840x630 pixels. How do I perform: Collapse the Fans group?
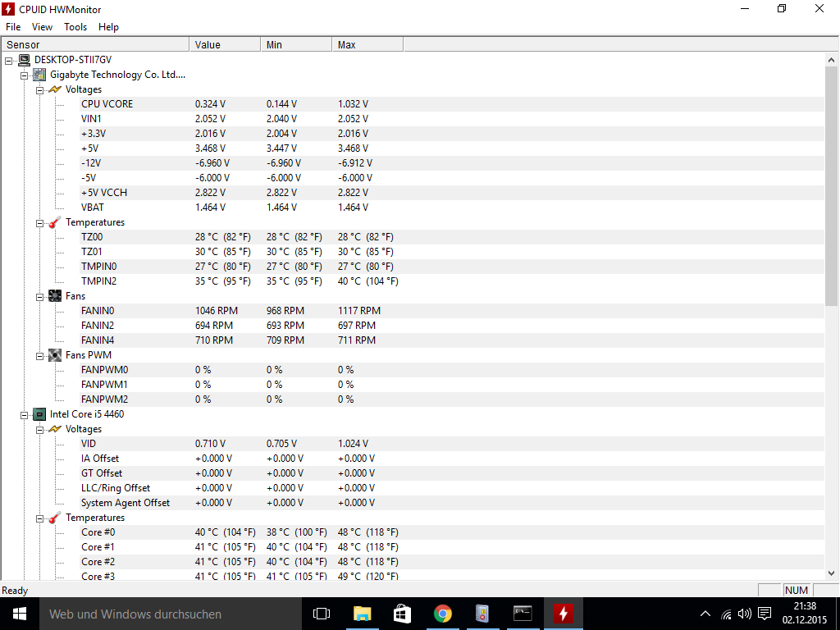click(x=39, y=297)
